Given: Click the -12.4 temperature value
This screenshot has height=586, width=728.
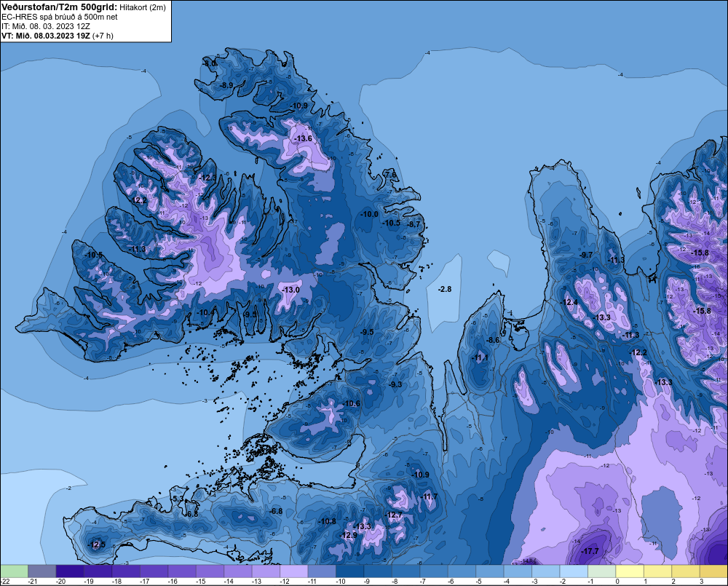Looking at the screenshot, I should click(x=570, y=302).
